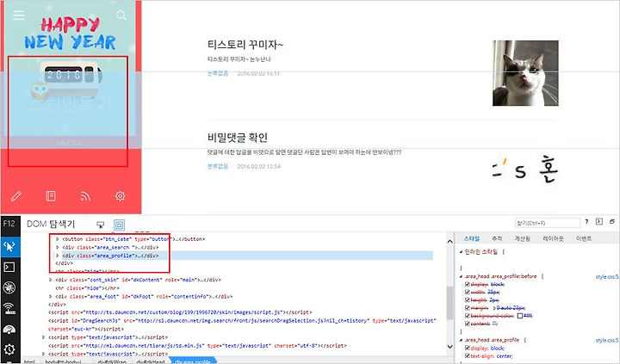620x364 pixels.
Task: Open post titled 티스토리 꾸미자~
Action: tap(245, 45)
